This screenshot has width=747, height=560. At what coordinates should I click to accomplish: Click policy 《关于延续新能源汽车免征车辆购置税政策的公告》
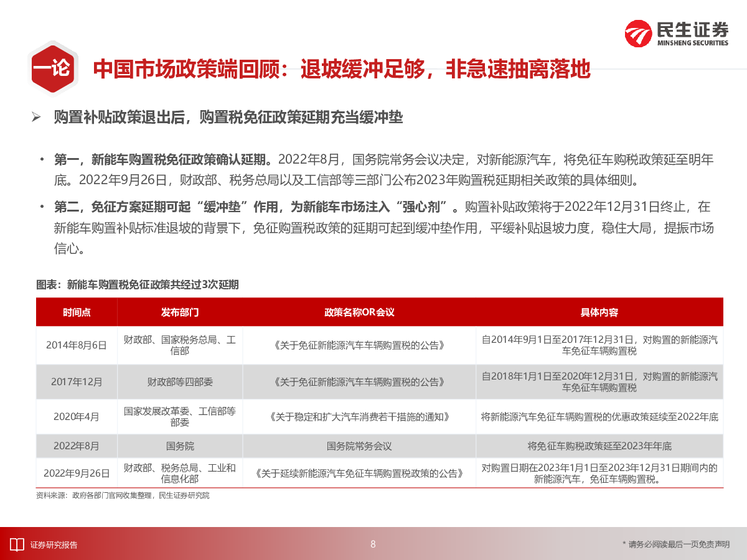[359, 473]
